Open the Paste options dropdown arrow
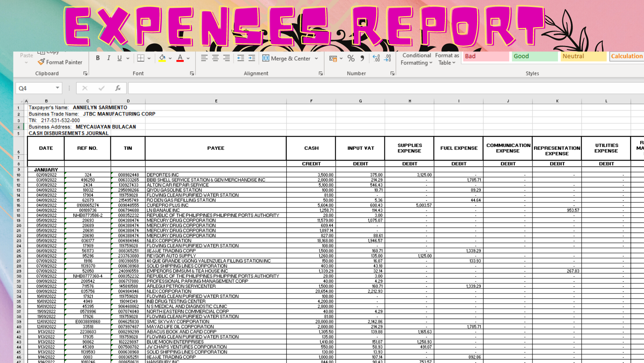The image size is (644, 363). click(26, 62)
